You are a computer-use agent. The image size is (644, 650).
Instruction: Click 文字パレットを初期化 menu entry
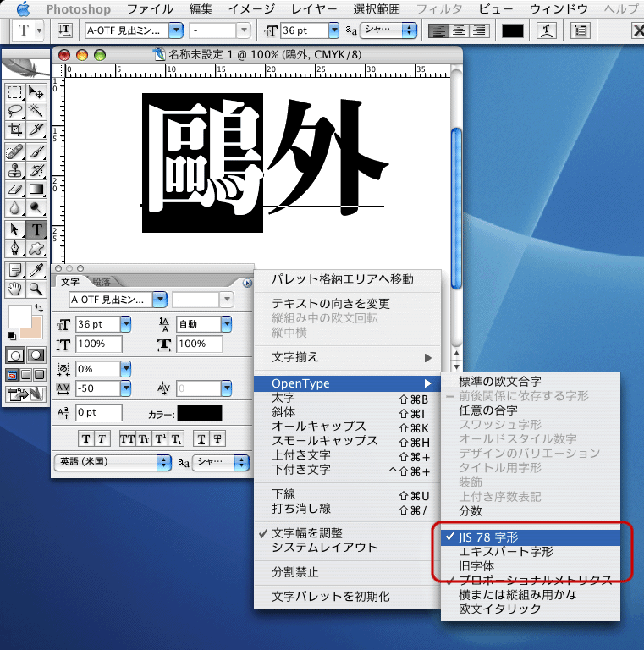click(x=347, y=597)
